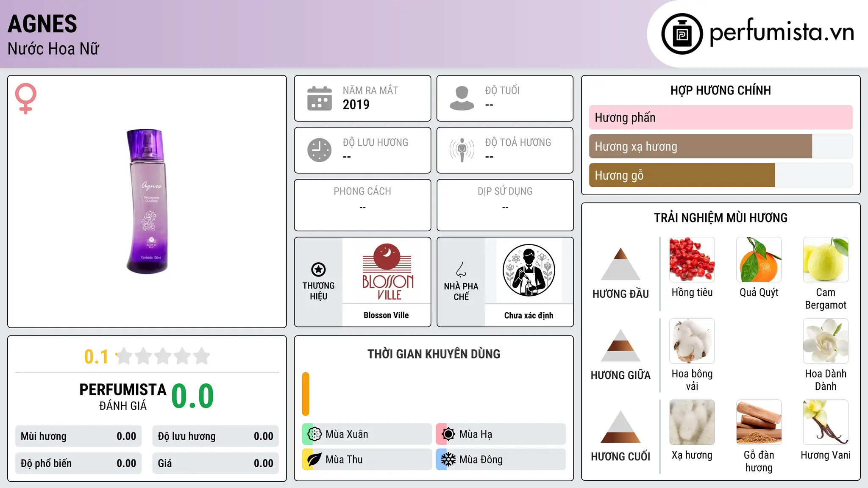Select the Mùa Xuân season row
Screen dimensions: 868x488
(x=367, y=434)
